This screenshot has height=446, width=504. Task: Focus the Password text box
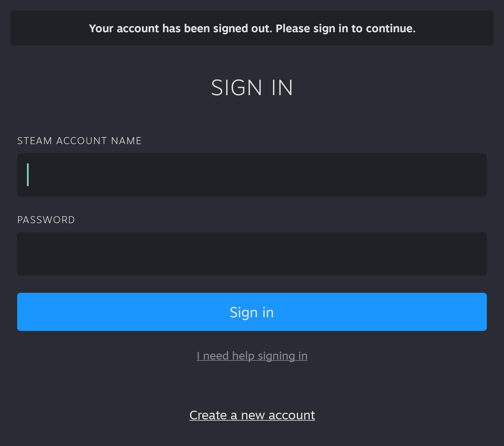pos(252,254)
